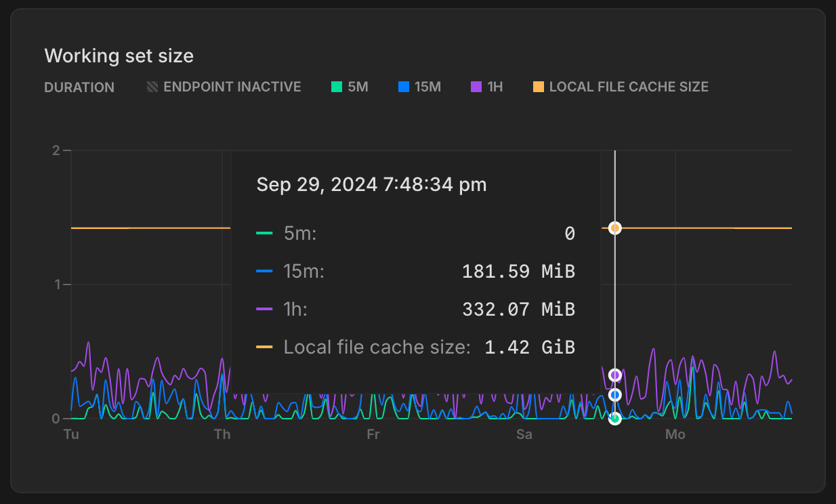Select the purple 1h data point marker

pyautogui.click(x=614, y=373)
